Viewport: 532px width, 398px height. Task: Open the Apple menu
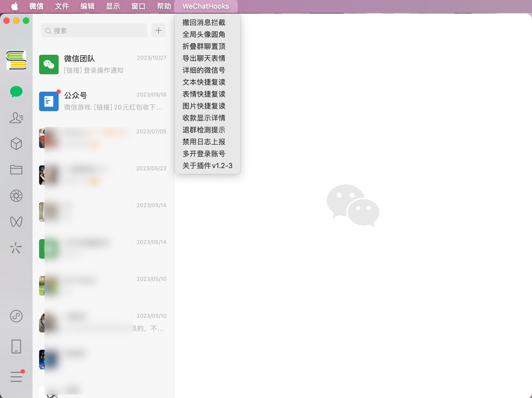point(15,6)
